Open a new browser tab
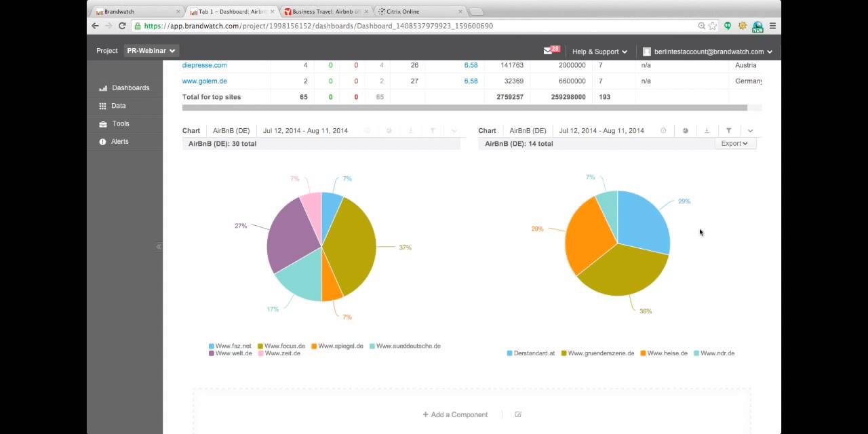This screenshot has width=868, height=434. coord(477,12)
